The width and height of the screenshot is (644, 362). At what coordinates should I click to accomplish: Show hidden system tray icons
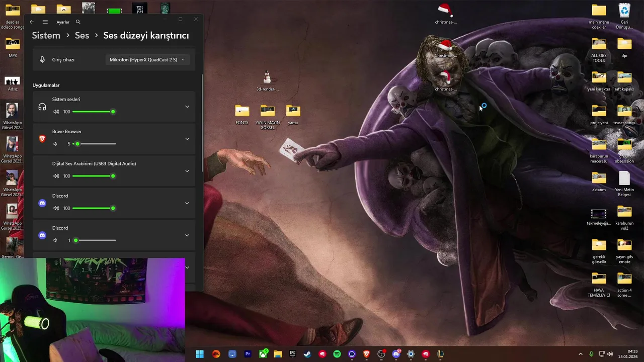click(580, 354)
